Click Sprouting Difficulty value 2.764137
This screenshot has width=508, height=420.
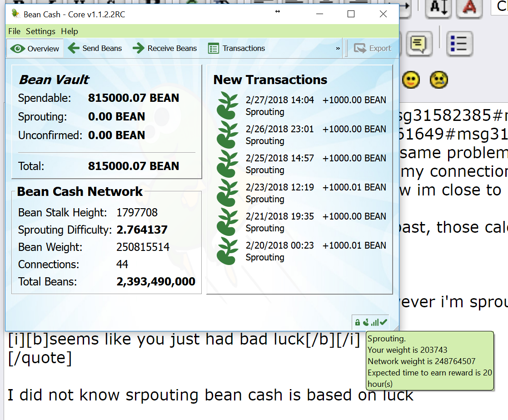[x=142, y=230]
